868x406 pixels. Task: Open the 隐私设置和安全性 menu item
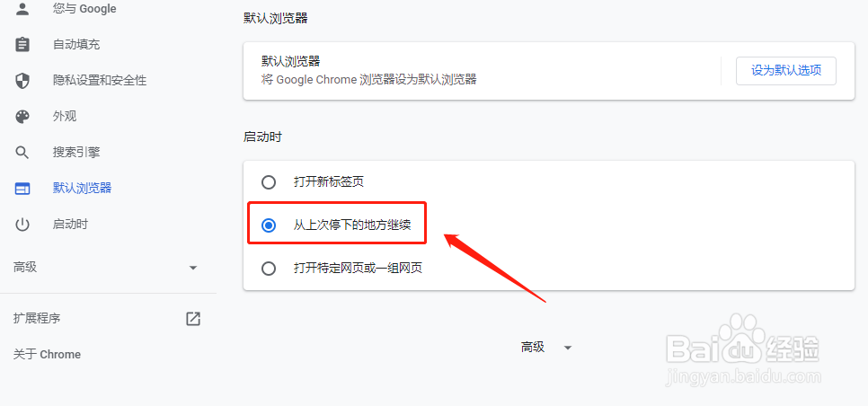[x=100, y=81]
